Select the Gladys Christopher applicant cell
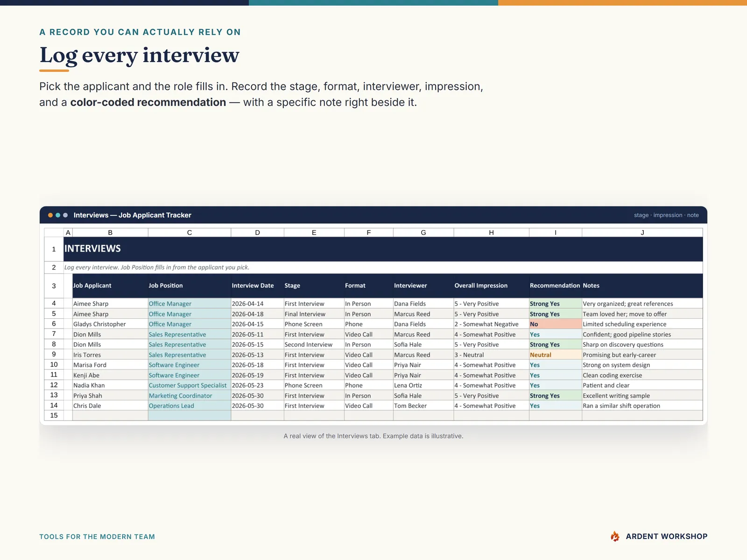Image resolution: width=747 pixels, height=560 pixels. 110,324
